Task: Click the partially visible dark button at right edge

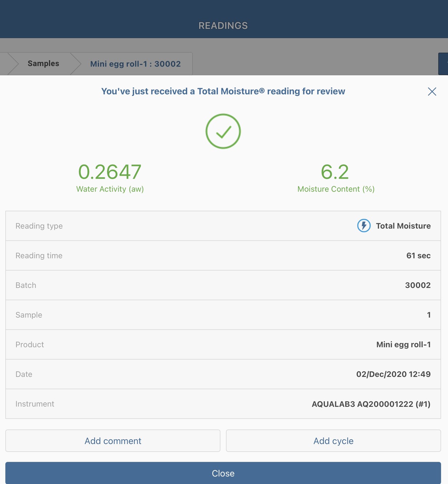Action: (x=443, y=64)
